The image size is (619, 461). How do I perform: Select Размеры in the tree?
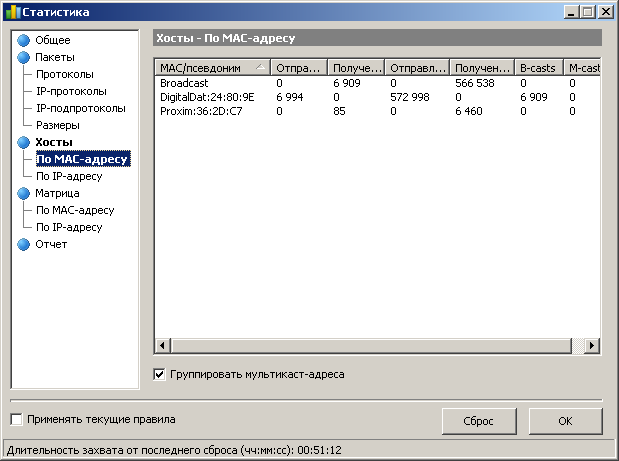(58, 125)
